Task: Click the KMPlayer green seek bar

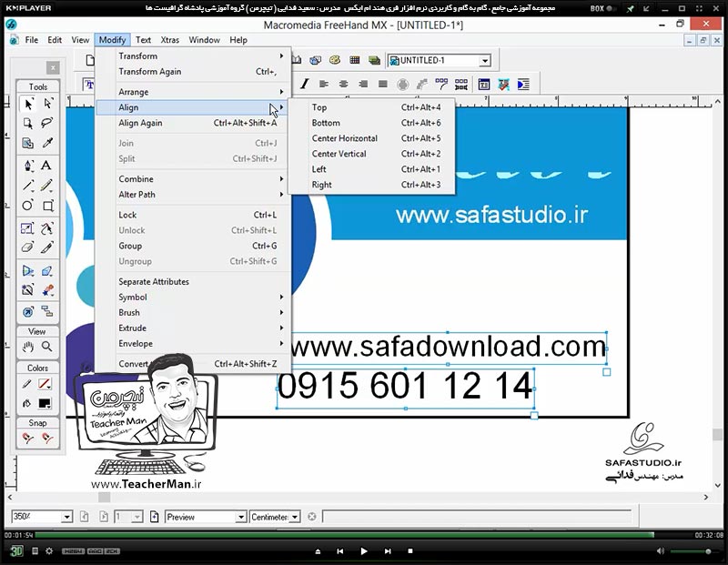Action: (345, 535)
